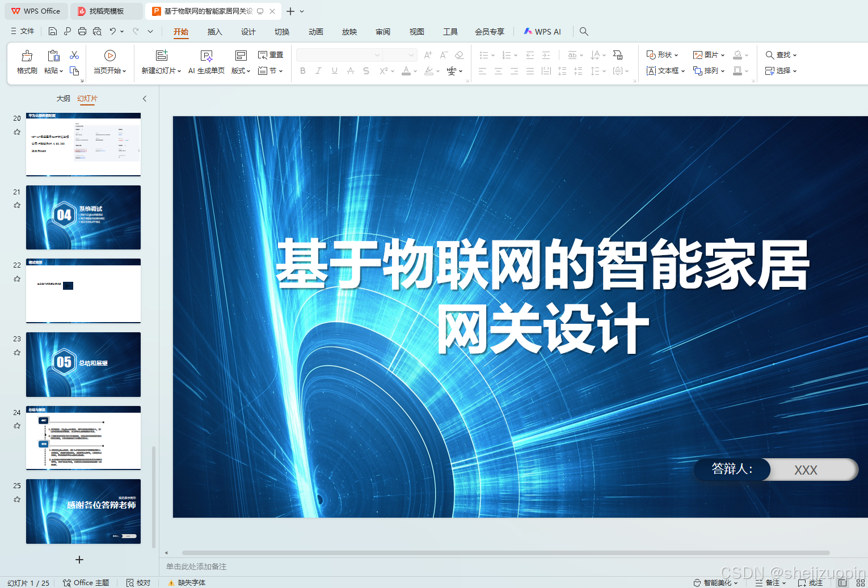Open 智能美化 in status bar
Viewport: 868px width, 588px height.
coord(715,582)
